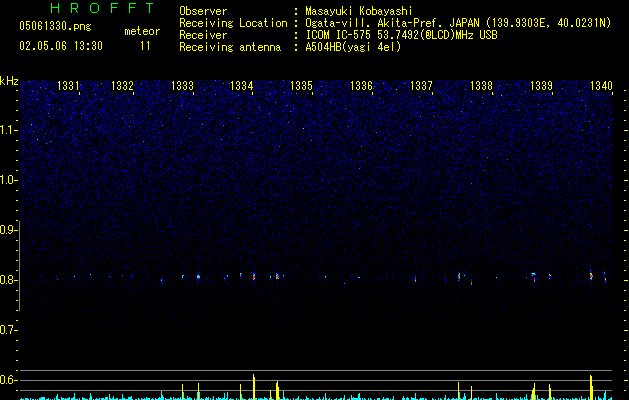Click the 0.7 kHz axis label

tap(9, 330)
